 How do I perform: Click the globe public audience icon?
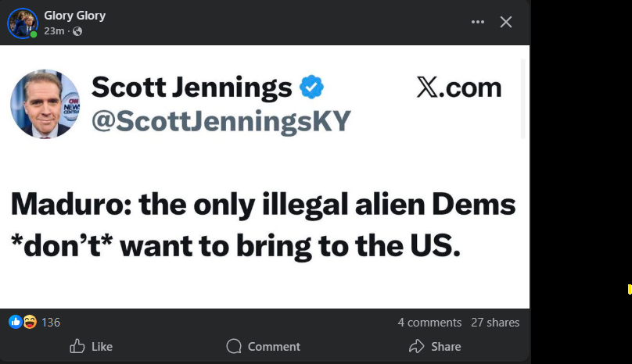tap(77, 31)
